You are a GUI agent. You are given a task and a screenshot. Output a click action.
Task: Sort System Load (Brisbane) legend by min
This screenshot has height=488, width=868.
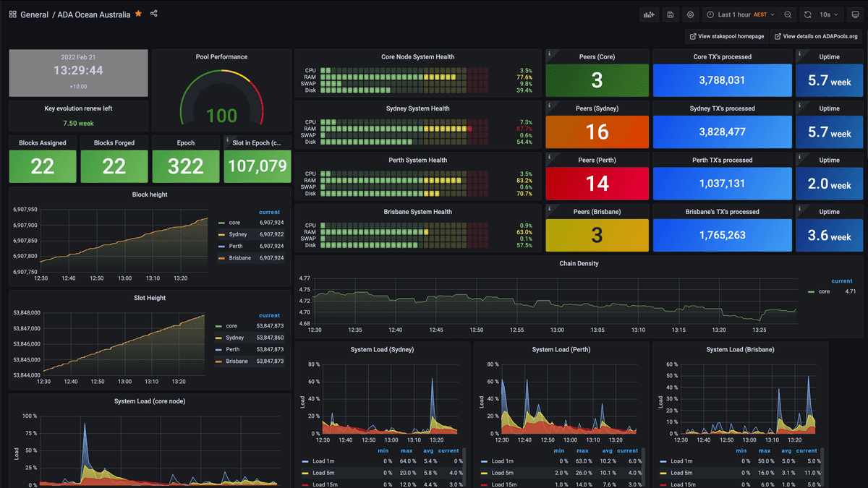pos(743,450)
